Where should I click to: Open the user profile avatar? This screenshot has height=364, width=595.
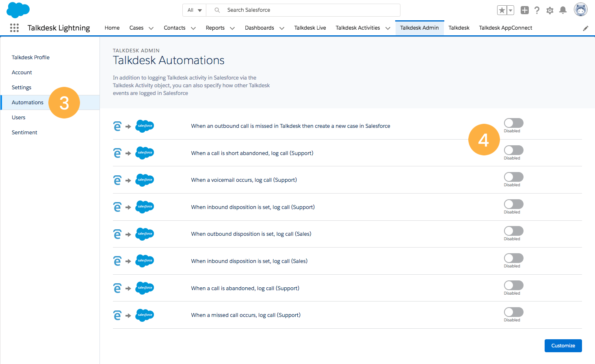coord(581,9)
